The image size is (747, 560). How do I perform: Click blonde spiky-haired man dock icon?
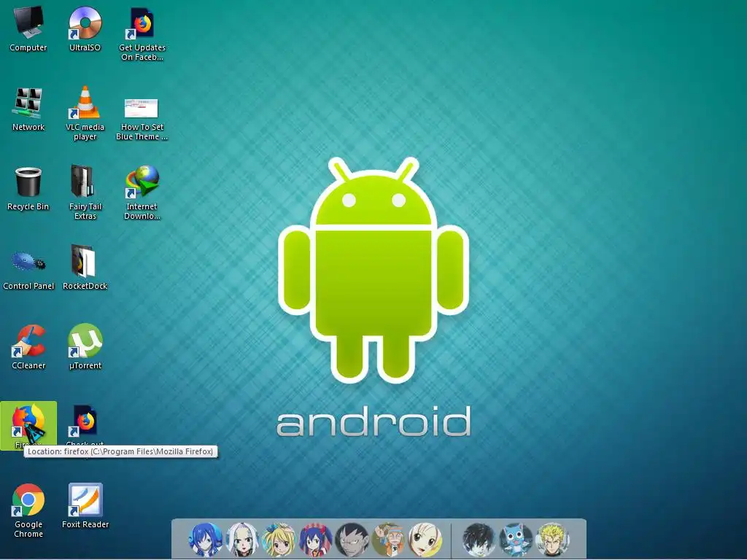(553, 540)
